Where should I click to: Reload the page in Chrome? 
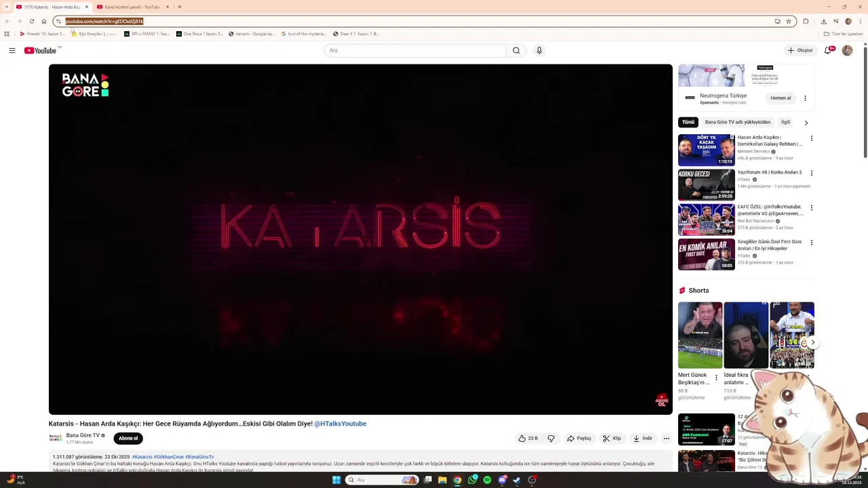pos(31,21)
